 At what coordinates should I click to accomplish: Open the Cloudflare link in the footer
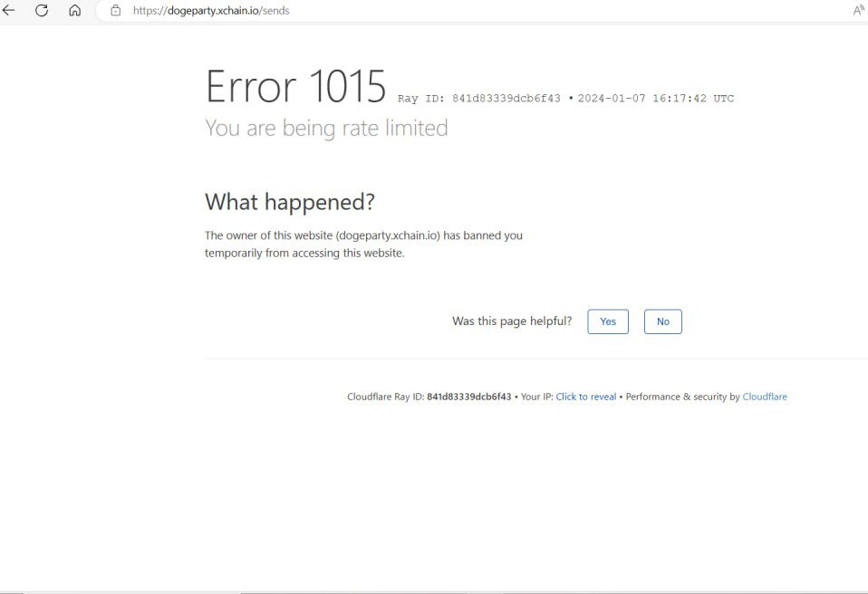pos(765,397)
